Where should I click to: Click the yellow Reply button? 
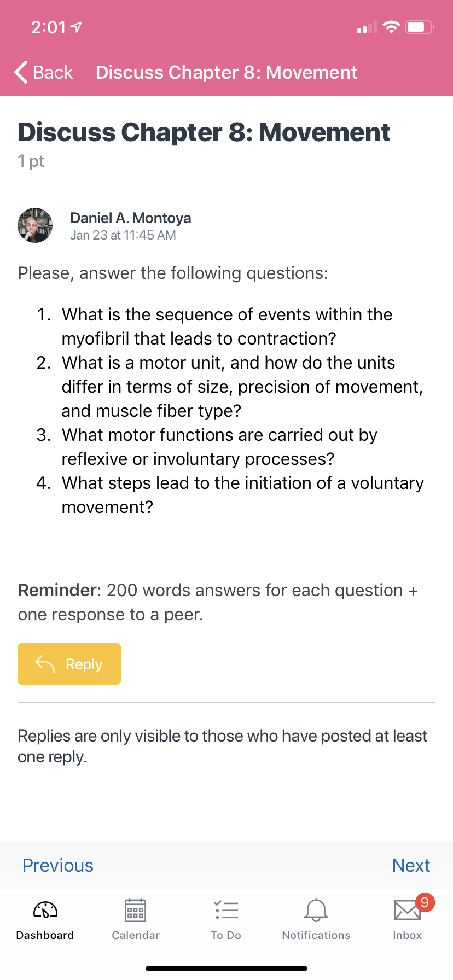click(x=69, y=664)
